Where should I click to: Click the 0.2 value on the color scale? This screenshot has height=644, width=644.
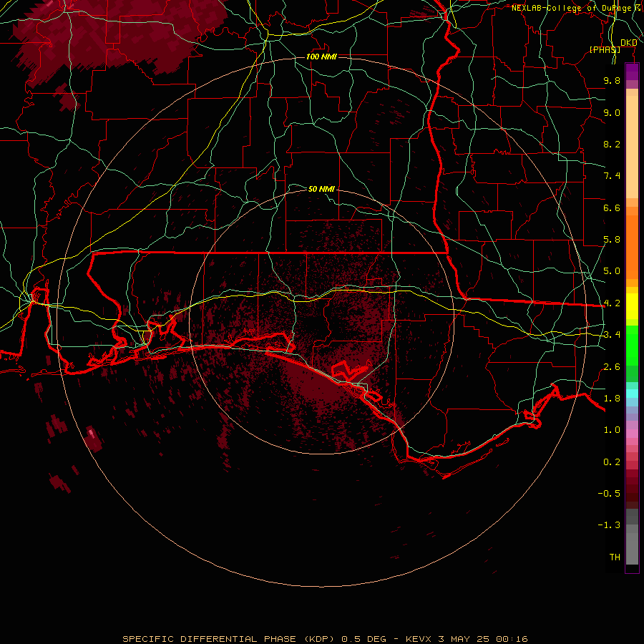pyautogui.click(x=612, y=462)
